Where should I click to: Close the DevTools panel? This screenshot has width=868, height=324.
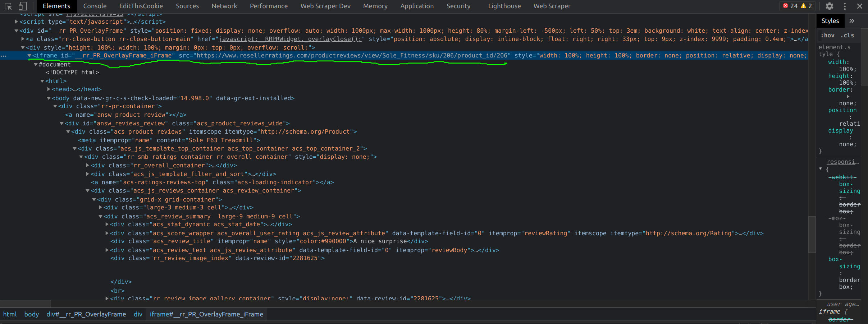click(x=860, y=6)
